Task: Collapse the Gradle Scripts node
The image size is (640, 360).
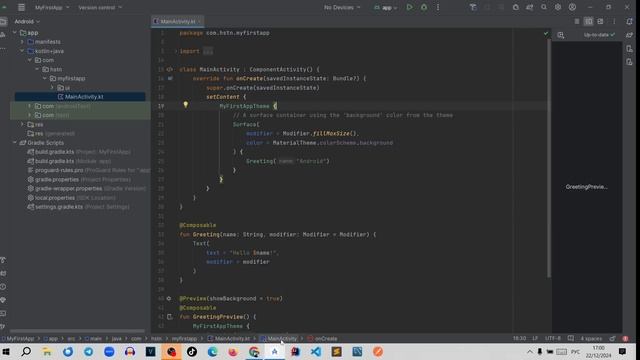Action: (15, 142)
